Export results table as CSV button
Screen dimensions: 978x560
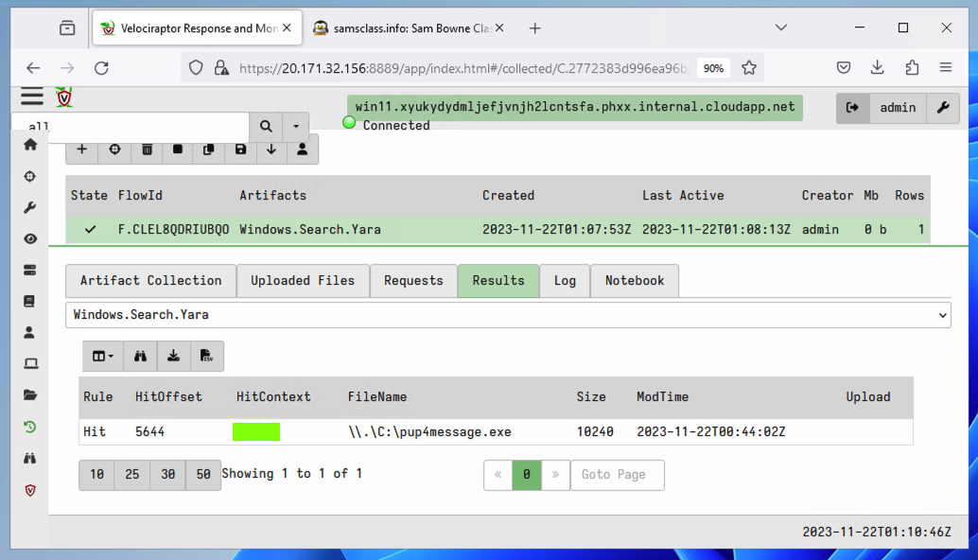[x=206, y=356]
